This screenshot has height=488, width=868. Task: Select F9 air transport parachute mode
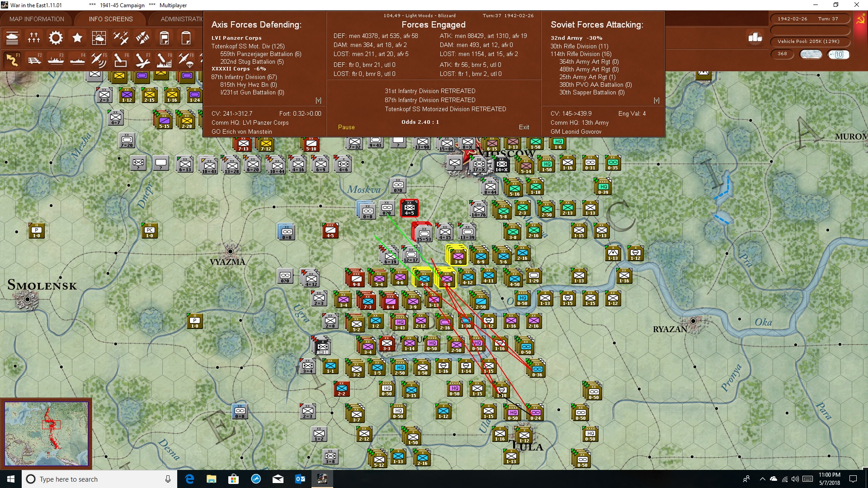[186, 60]
